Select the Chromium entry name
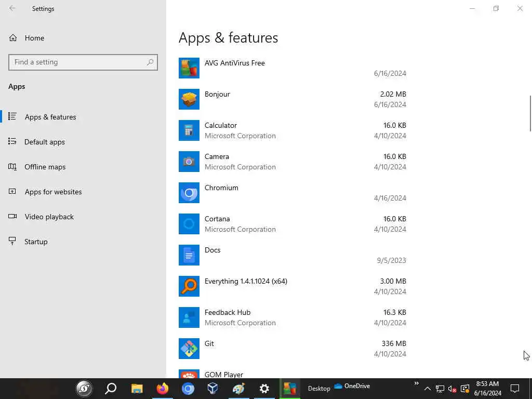Image resolution: width=532 pixels, height=399 pixels. pyautogui.click(x=221, y=188)
